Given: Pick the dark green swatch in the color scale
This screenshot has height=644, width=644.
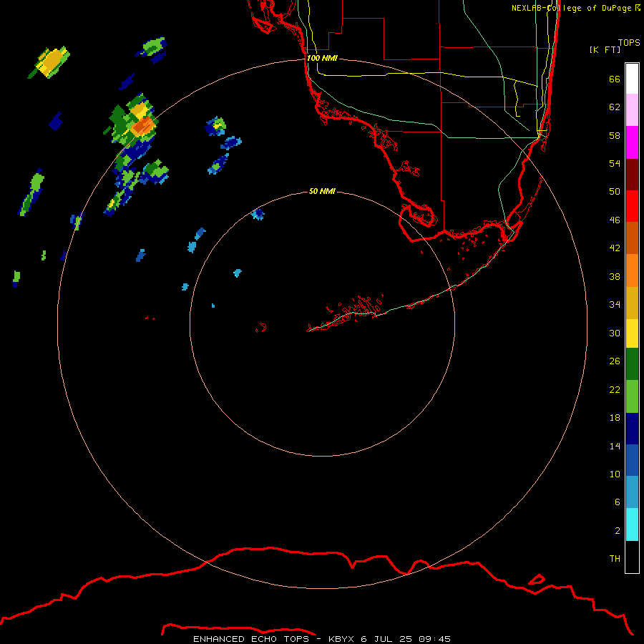Looking at the screenshot, I should (x=632, y=364).
